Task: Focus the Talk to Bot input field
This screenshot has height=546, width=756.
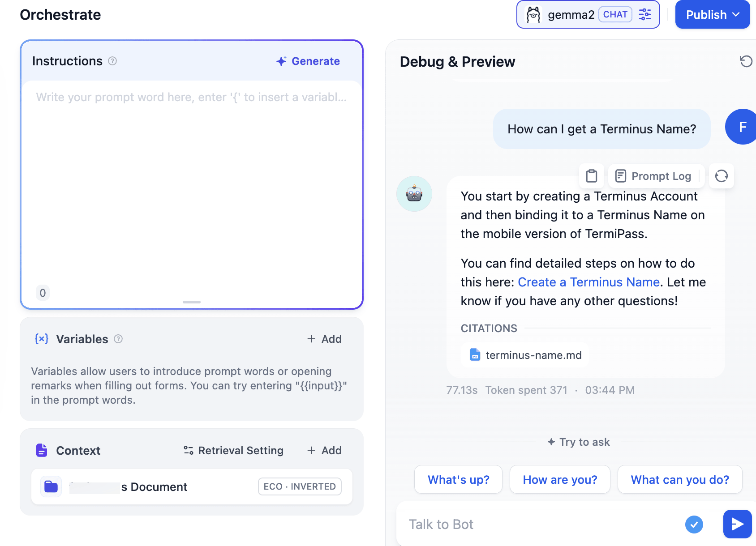Action: (x=537, y=524)
